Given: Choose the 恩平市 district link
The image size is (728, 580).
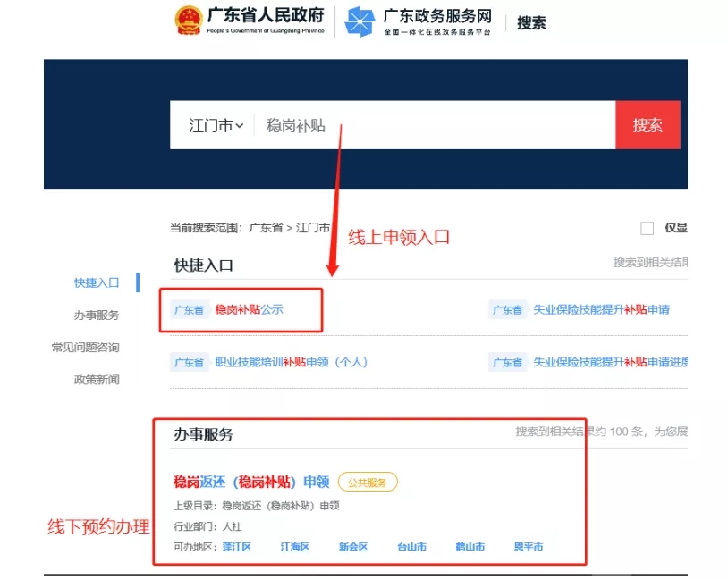Looking at the screenshot, I should pos(529,547).
